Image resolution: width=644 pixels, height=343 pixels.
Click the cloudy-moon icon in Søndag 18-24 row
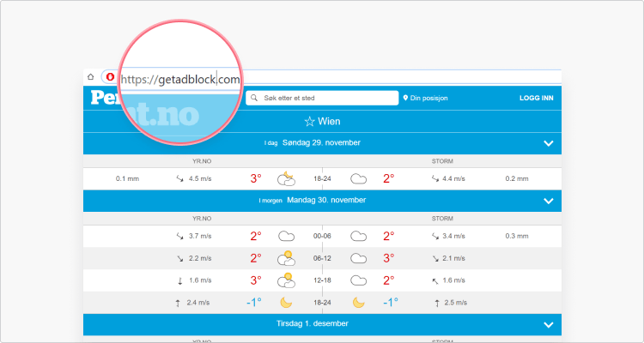[286, 178]
